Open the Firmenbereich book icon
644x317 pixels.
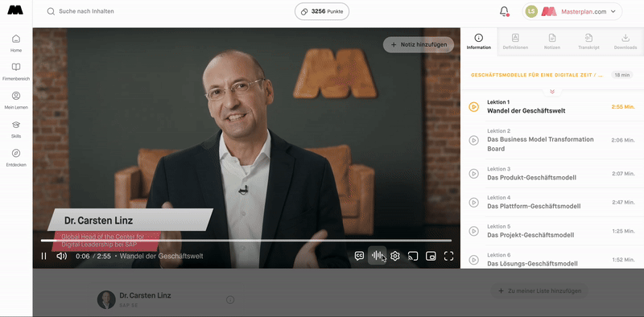coord(16,67)
